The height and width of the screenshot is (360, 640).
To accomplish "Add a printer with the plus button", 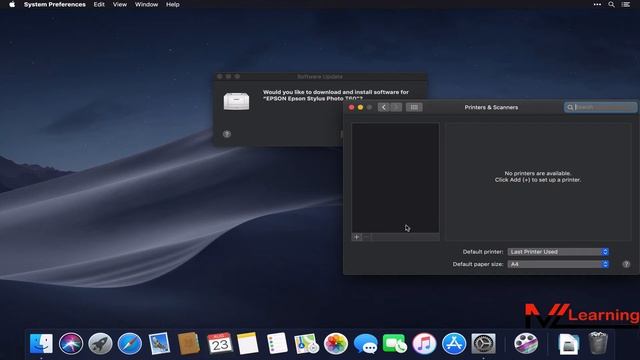I will (357, 237).
